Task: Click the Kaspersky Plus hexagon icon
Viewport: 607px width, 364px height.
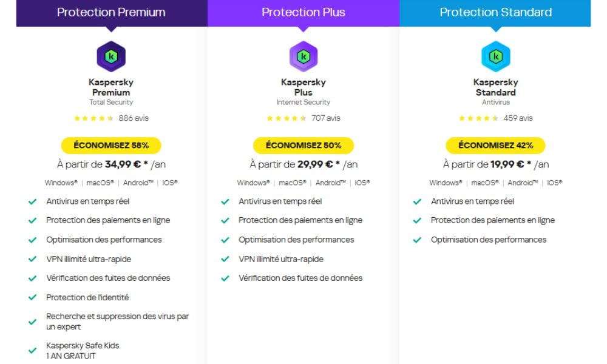Action: click(x=303, y=56)
